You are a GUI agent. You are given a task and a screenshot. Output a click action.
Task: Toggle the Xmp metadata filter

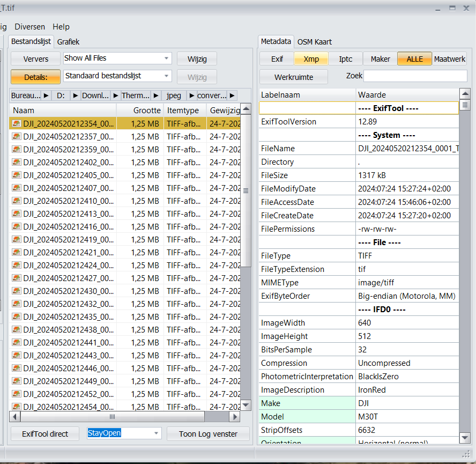click(311, 59)
